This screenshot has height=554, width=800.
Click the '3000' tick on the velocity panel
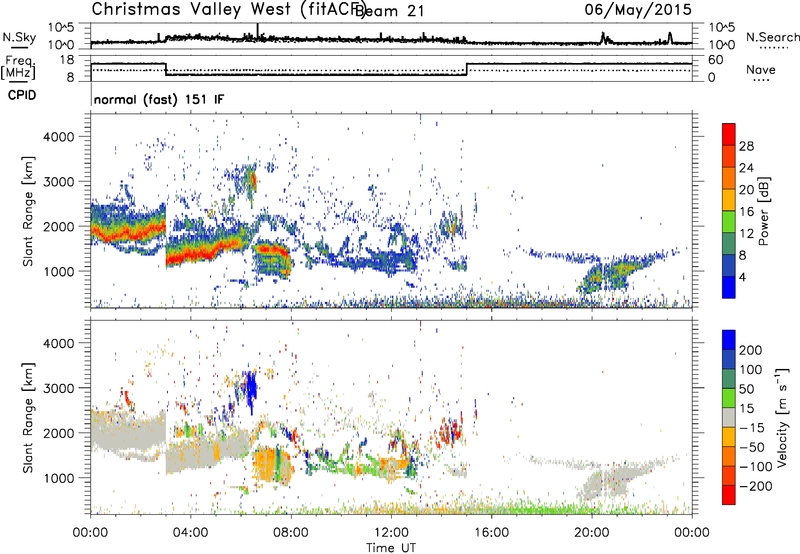coord(58,388)
